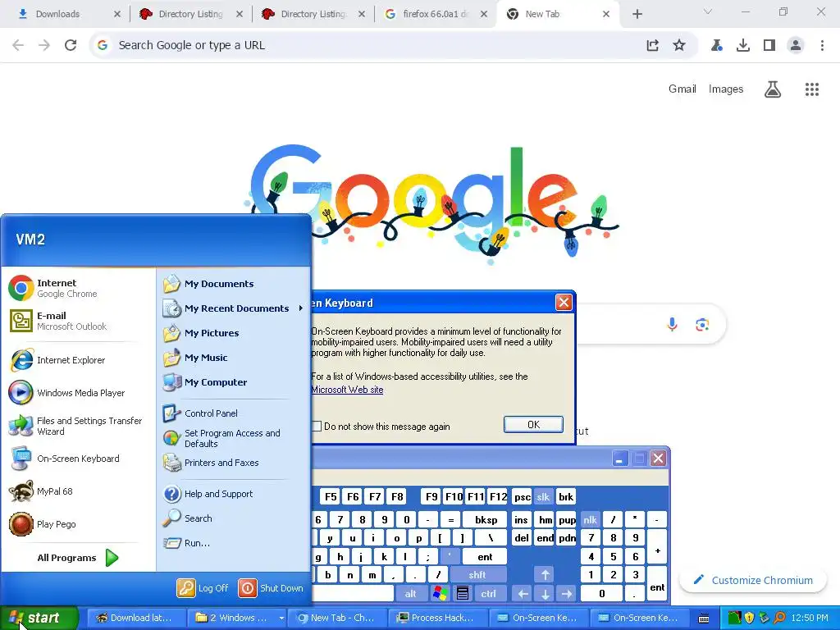Screen dimensions: 840x630
Task: Switch to firefox 66.0a1 tab
Action: coord(436,14)
